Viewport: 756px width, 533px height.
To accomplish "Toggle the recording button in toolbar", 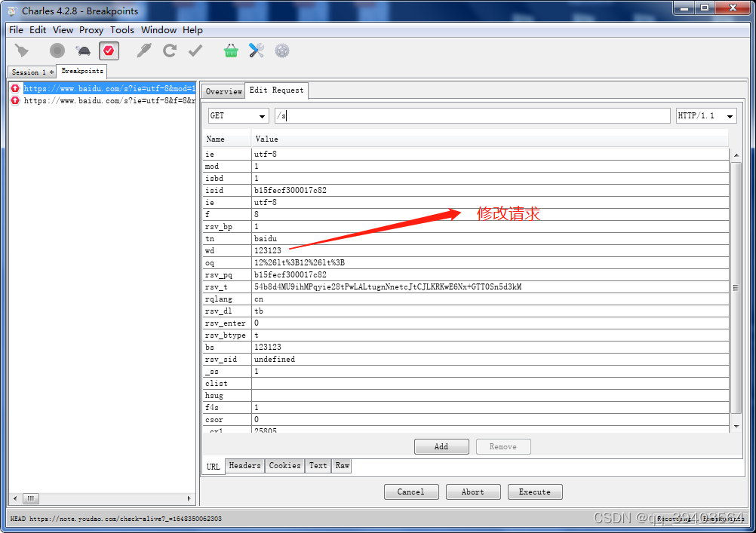I will (x=57, y=51).
